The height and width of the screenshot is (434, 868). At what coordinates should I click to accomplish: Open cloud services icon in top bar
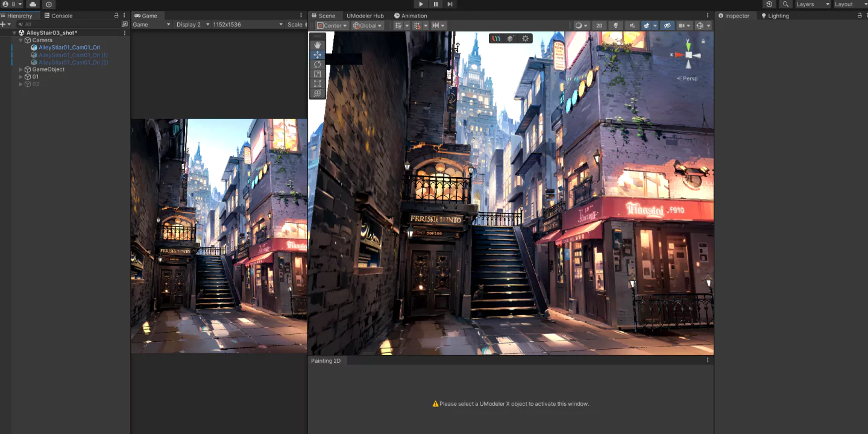[x=33, y=4]
